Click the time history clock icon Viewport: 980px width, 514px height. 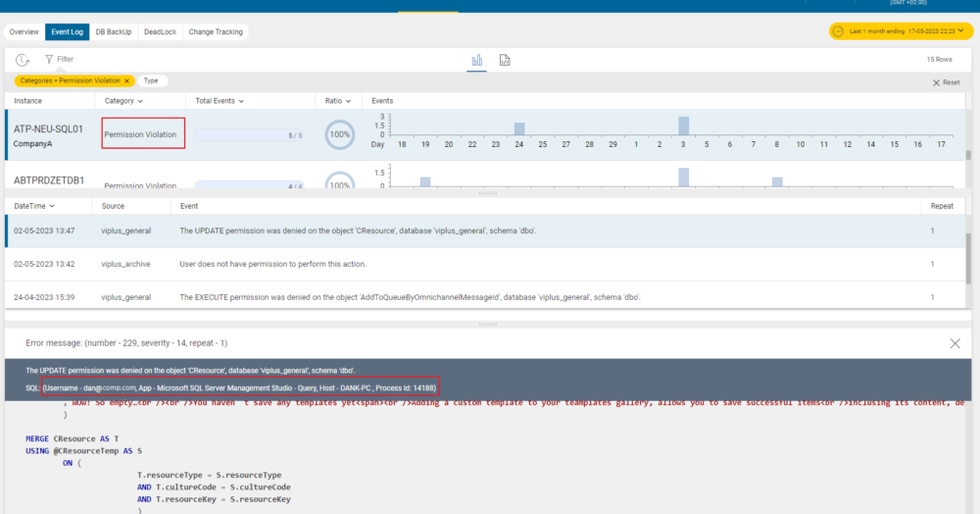click(x=22, y=60)
